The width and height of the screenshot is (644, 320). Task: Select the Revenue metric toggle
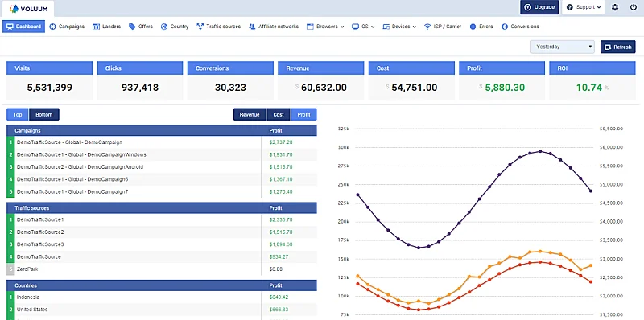250,114
